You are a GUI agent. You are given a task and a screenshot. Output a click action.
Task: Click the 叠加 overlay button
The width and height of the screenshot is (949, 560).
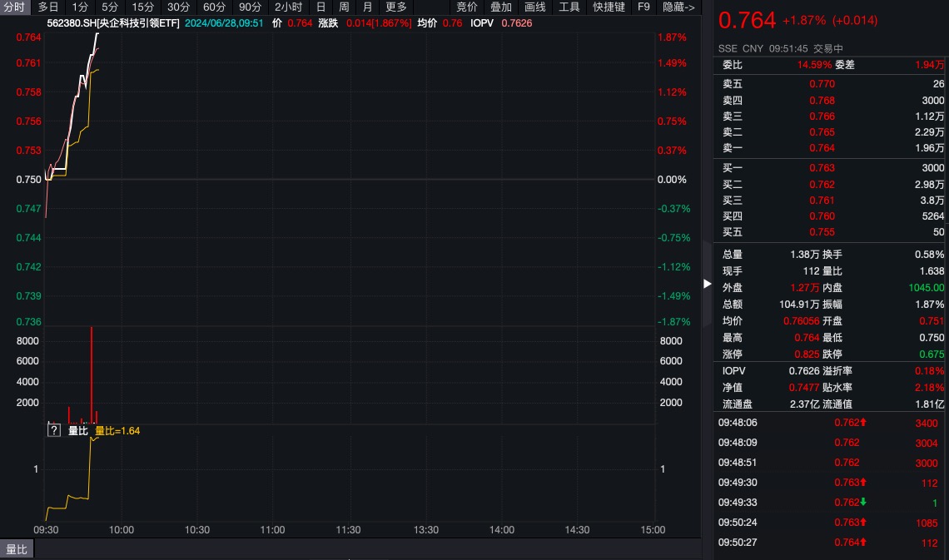(x=501, y=7)
